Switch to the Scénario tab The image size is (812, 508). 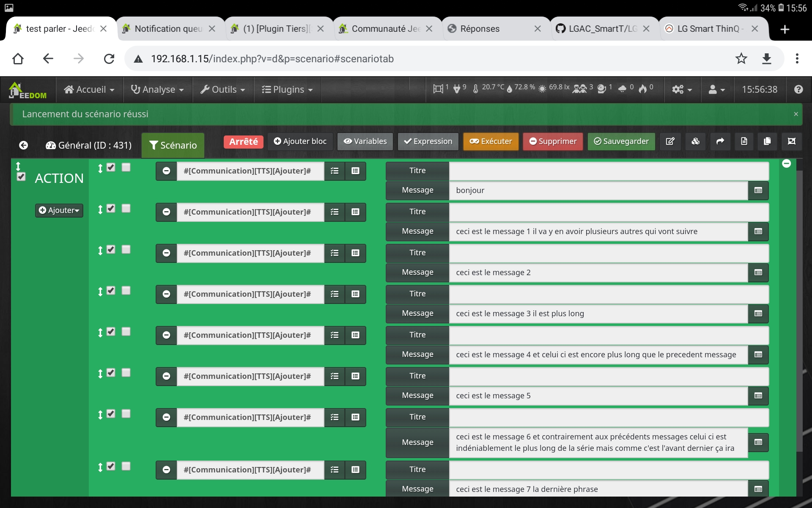tap(173, 145)
